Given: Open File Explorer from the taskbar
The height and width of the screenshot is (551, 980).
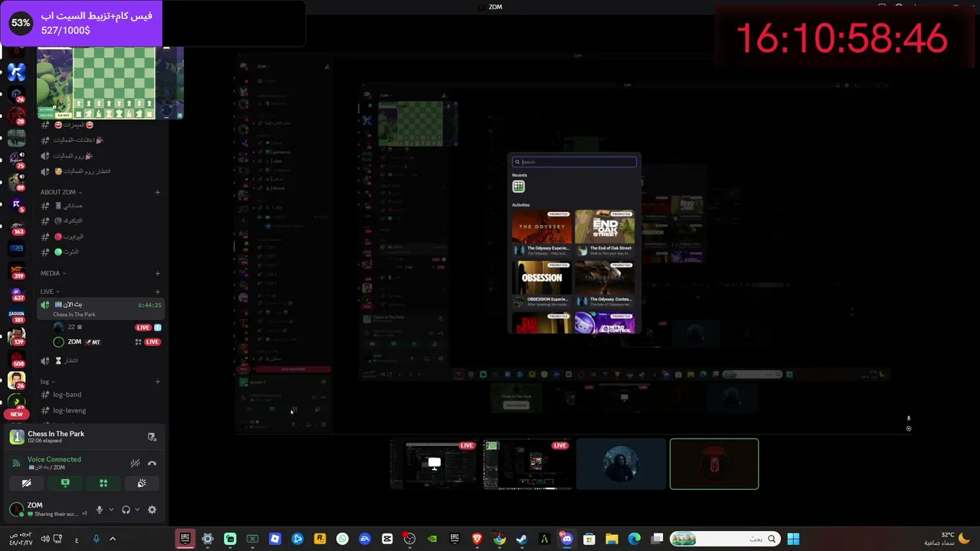Looking at the screenshot, I should click(612, 539).
